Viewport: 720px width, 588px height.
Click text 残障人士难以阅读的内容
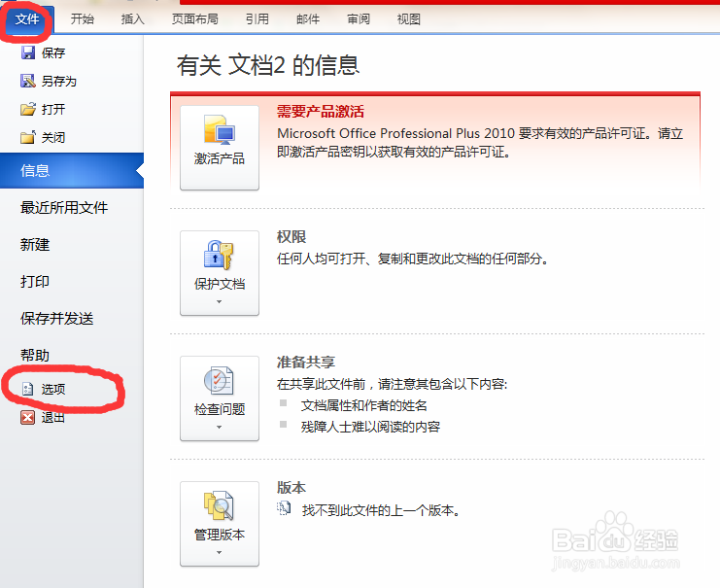pos(370,427)
